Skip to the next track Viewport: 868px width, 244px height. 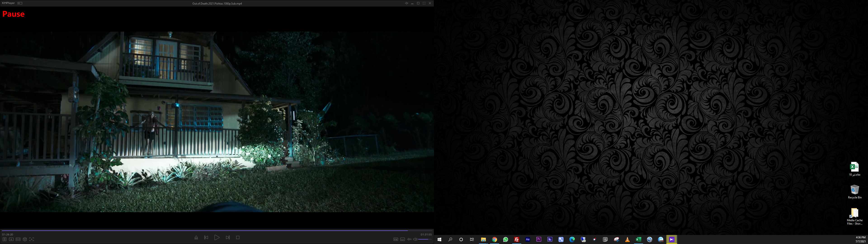click(228, 238)
